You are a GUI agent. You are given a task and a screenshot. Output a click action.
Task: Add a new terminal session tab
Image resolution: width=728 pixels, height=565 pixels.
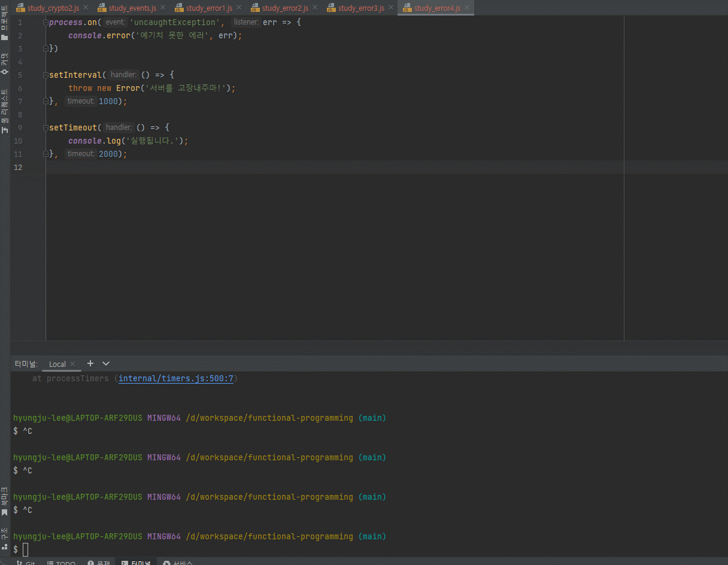[x=90, y=363]
